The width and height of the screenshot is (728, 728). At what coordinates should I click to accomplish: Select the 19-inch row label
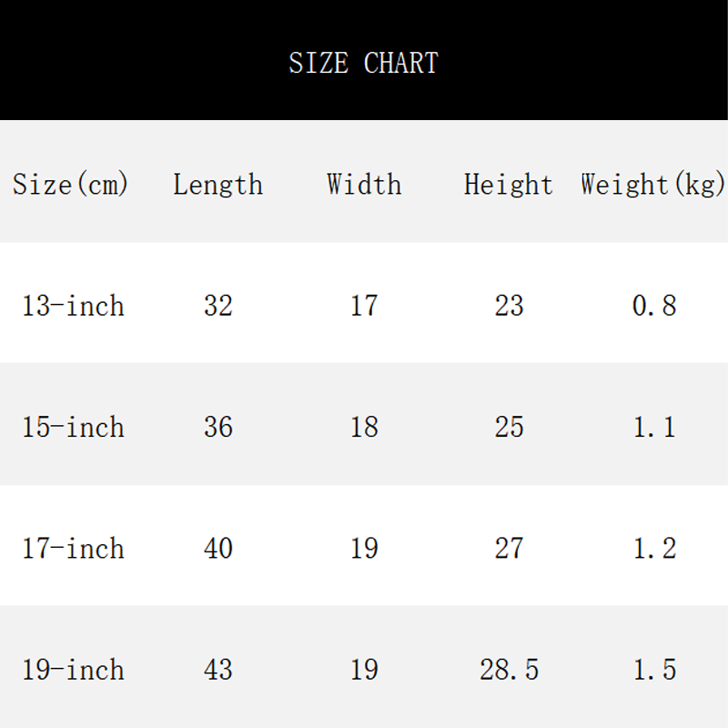click(73, 671)
